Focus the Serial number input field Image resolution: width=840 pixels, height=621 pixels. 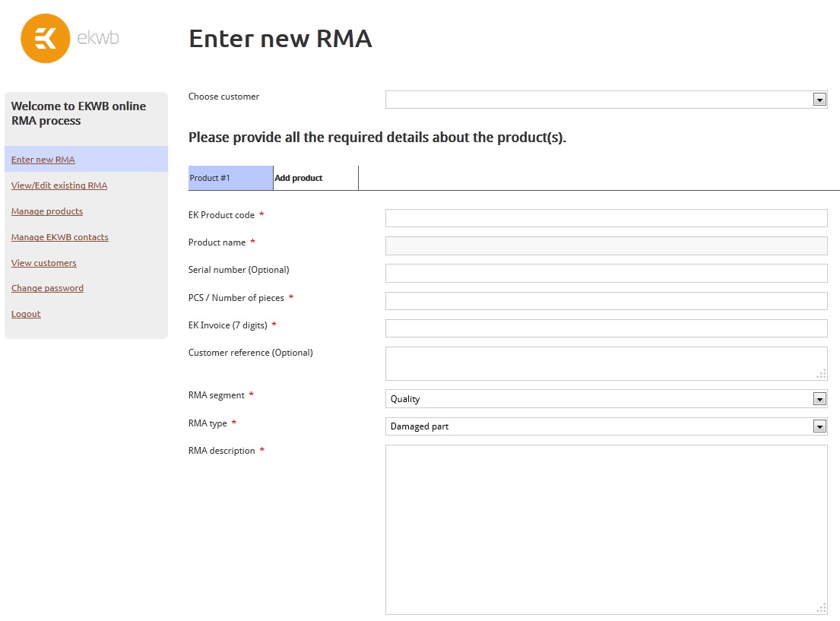pyautogui.click(x=606, y=274)
